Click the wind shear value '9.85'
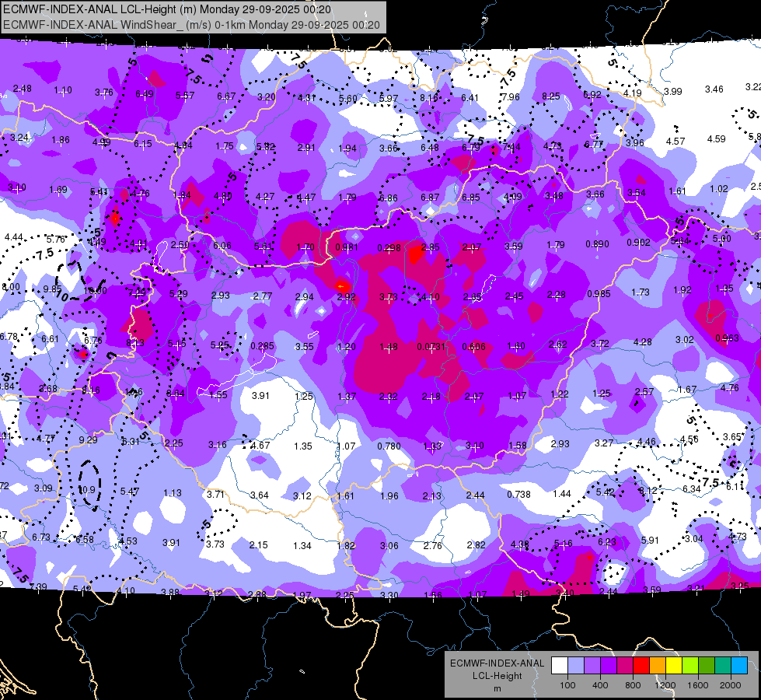 pyautogui.click(x=52, y=289)
